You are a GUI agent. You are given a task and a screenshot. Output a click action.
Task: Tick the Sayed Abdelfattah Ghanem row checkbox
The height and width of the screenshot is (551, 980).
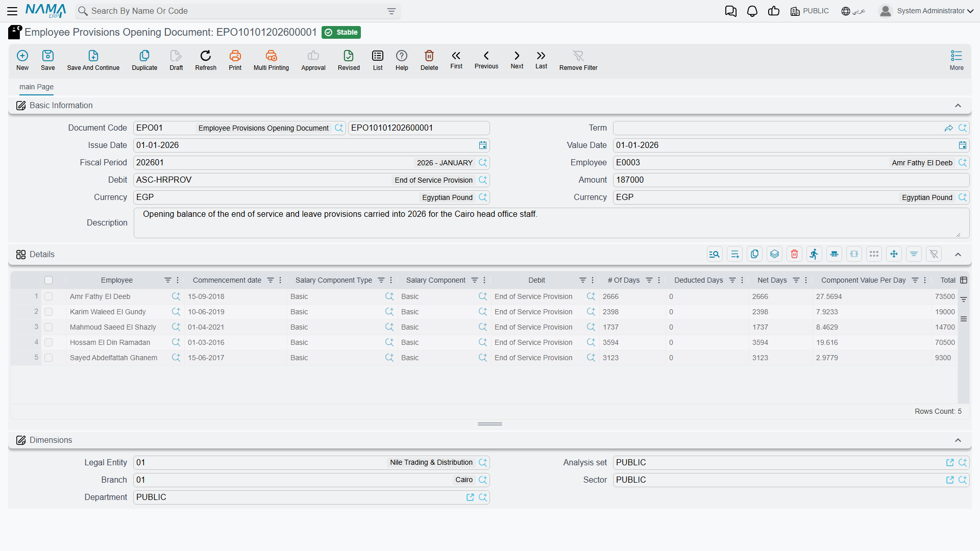[48, 358]
